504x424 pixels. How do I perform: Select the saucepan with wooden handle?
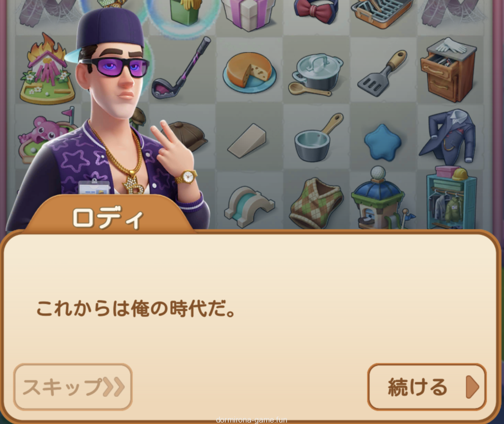317,138
